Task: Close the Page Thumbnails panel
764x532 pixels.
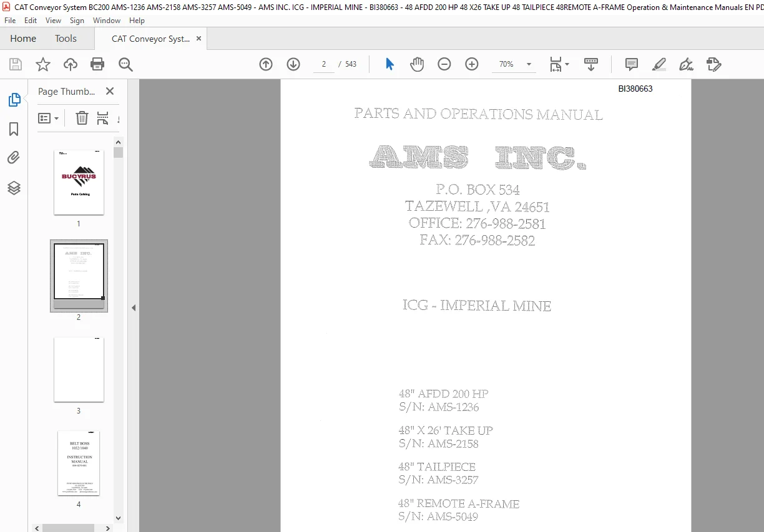Action: 110,91
